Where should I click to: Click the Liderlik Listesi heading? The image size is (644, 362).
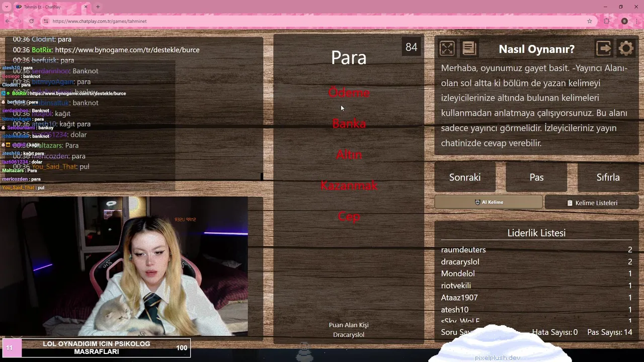(536, 233)
